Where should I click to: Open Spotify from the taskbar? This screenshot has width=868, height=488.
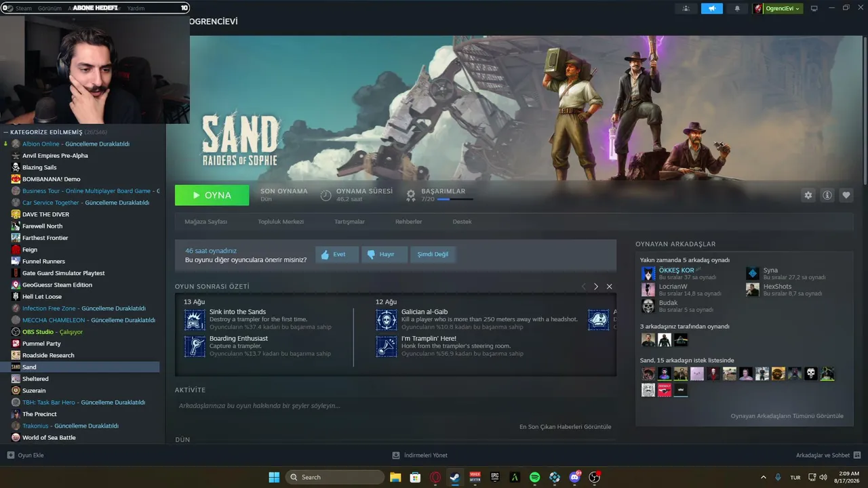(x=534, y=477)
